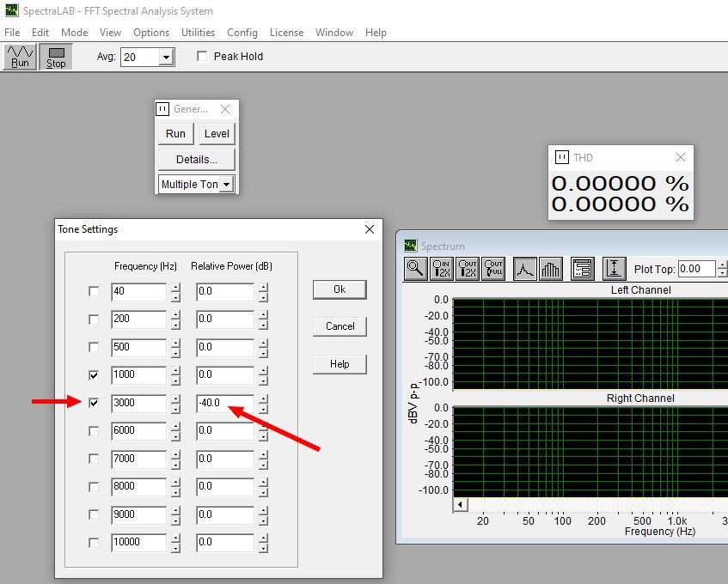Decrease the 500 Hz relative power with the down spinner
Screen dimensions: 728x584
[263, 352]
